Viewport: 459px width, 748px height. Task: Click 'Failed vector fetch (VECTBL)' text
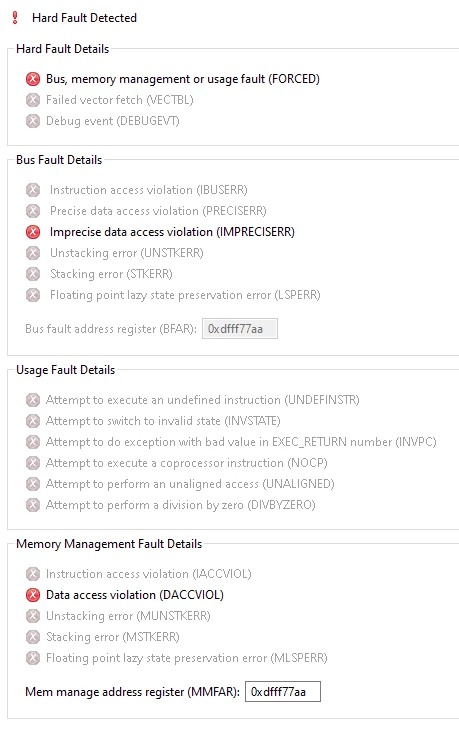tap(120, 100)
